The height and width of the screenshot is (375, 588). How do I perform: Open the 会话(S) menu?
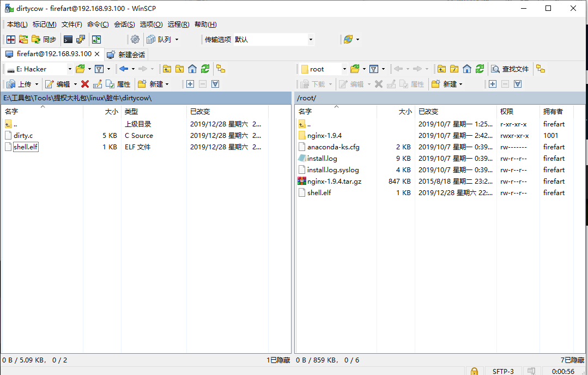[x=124, y=25]
